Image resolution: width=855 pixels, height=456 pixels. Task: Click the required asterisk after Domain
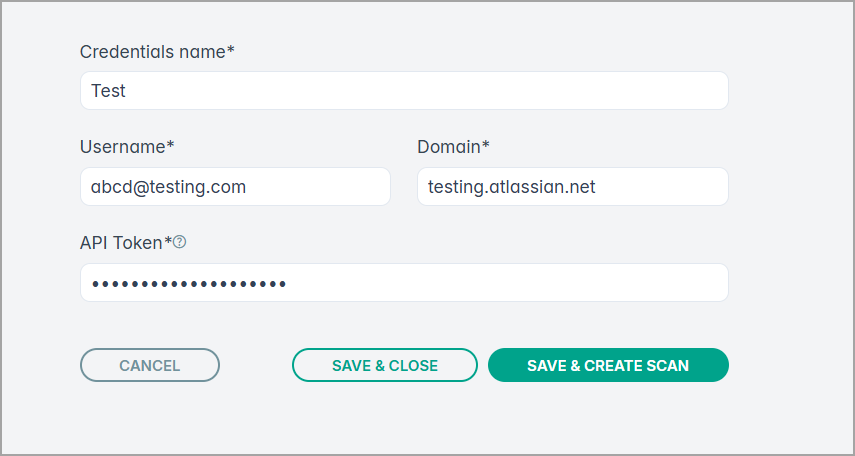(486, 145)
